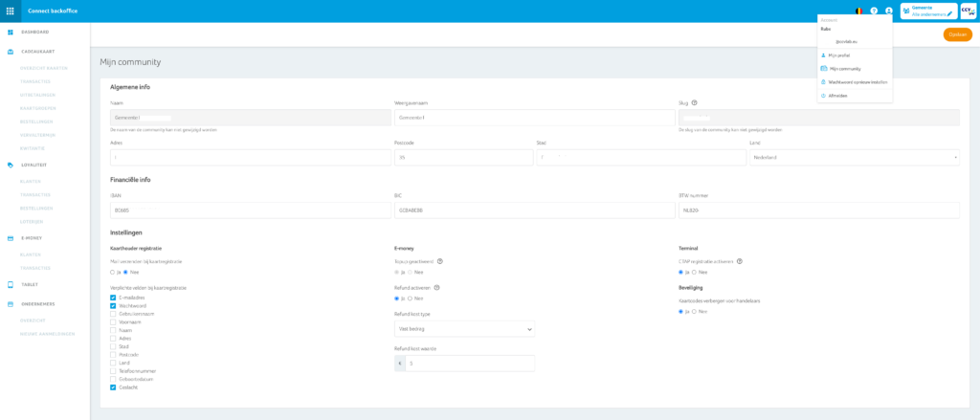Select Nee for Kaartcodes verbergen voor handelaars

pos(696,311)
